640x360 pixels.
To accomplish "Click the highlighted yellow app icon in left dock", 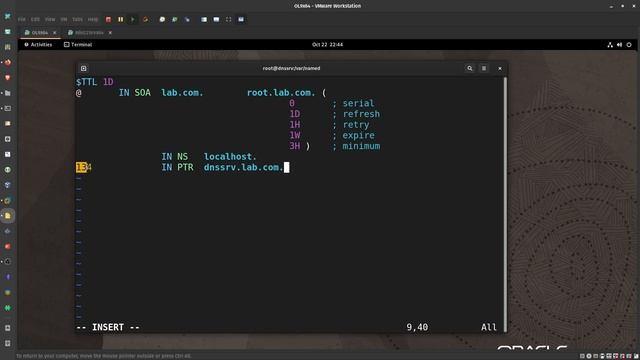I will tap(8, 216).
